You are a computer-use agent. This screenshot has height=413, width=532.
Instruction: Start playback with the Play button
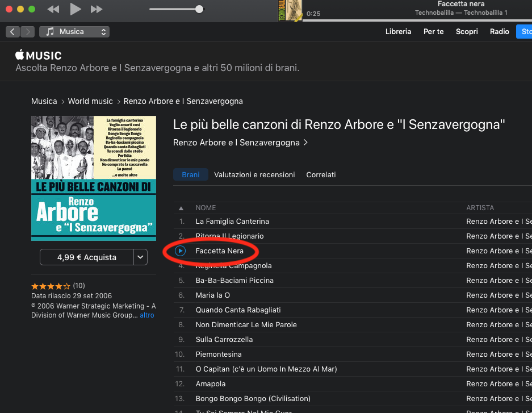point(76,9)
